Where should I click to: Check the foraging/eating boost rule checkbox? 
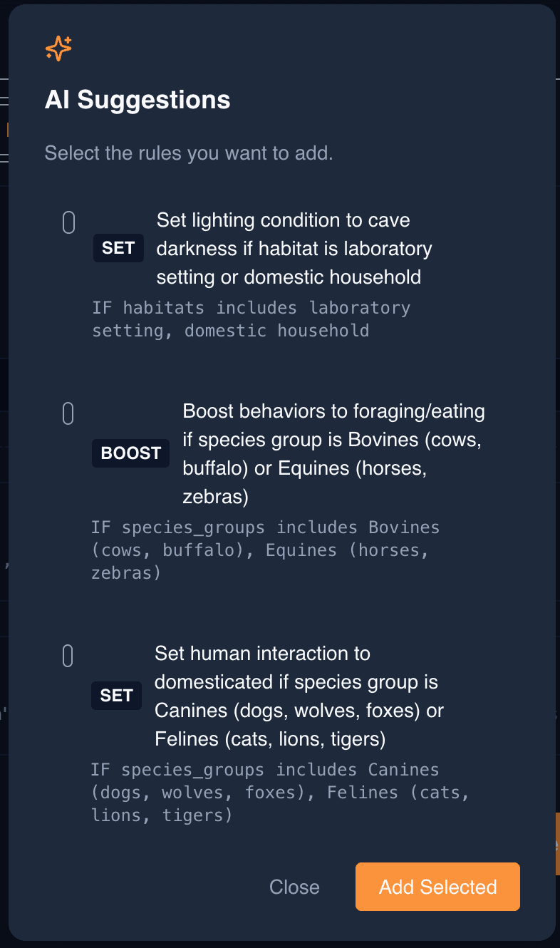(x=68, y=413)
